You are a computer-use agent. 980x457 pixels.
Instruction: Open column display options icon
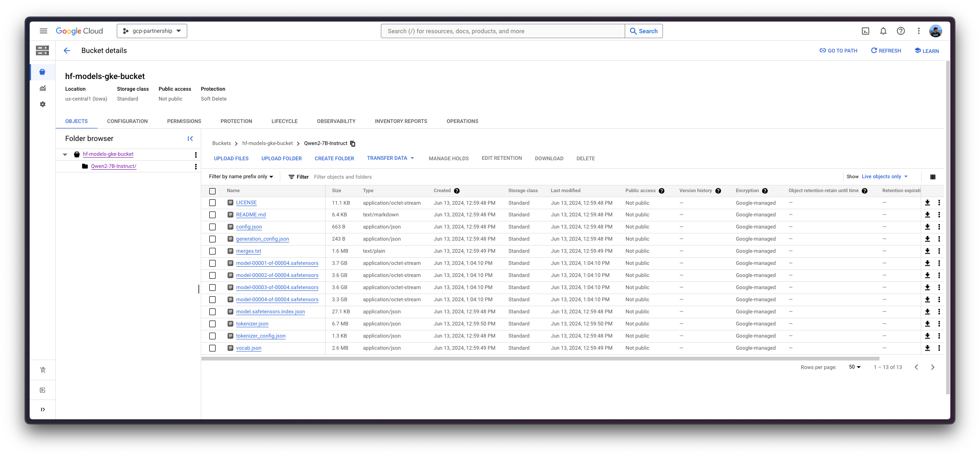pos(933,177)
